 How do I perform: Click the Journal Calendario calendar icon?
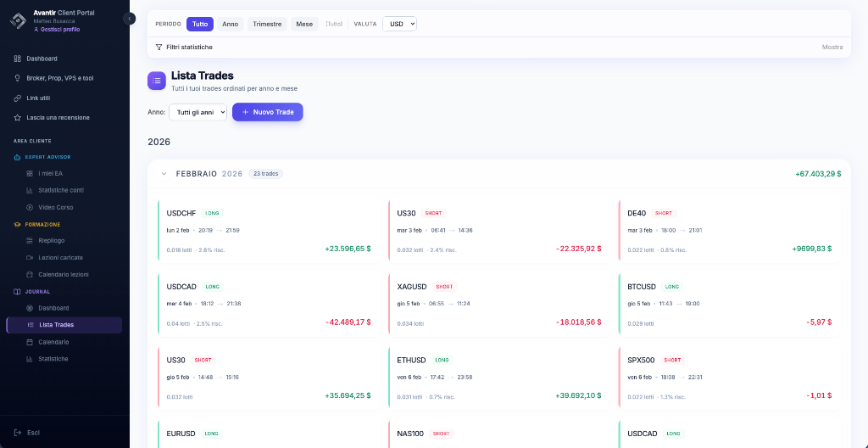[30, 342]
